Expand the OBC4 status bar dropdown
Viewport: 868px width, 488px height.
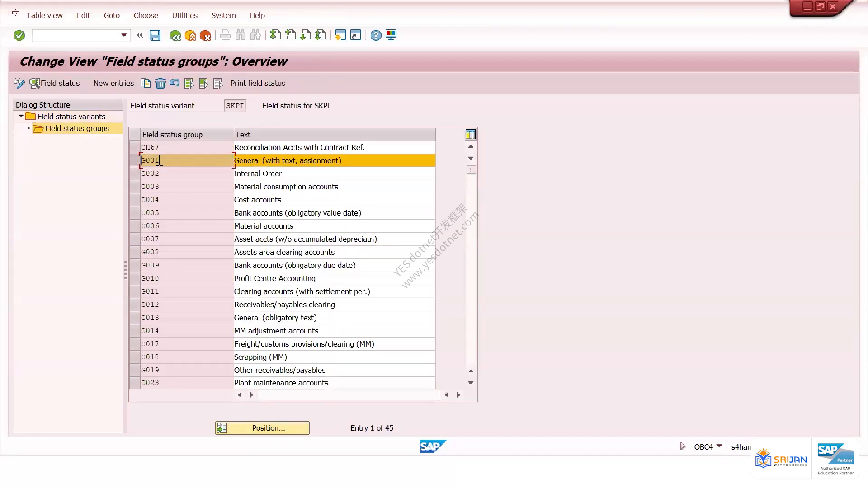coord(719,446)
